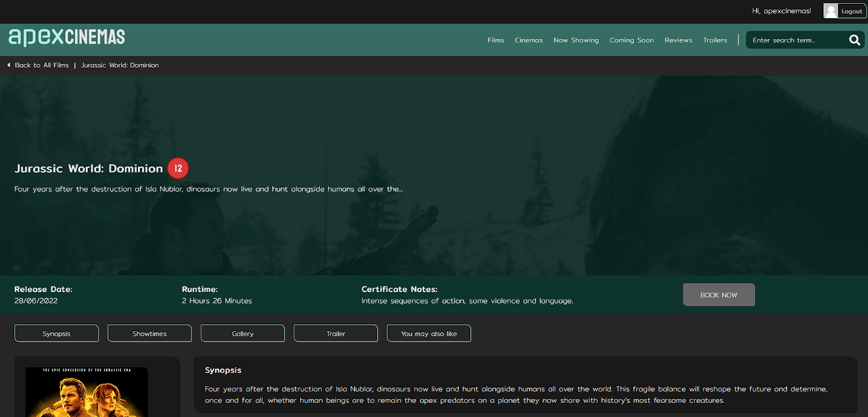Click the Synopsis section heading
The height and width of the screenshot is (417, 868).
223,370
